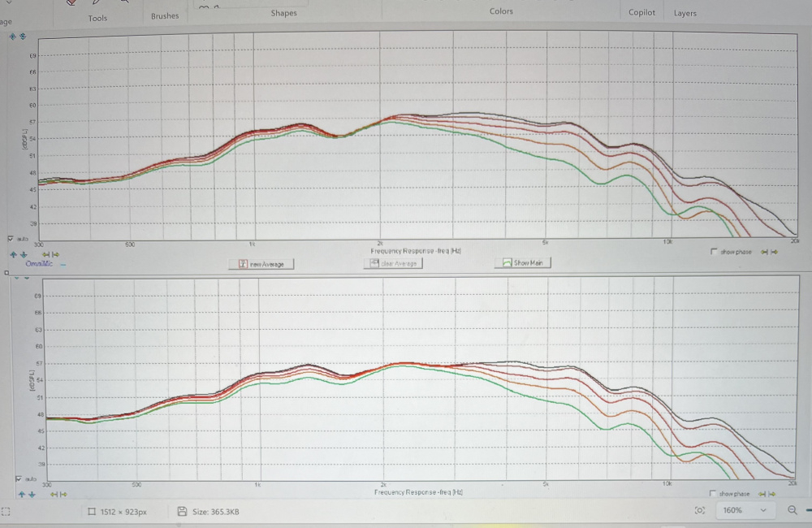Click the fit to window icon
Viewport: 812px width, 528px height.
699,511
